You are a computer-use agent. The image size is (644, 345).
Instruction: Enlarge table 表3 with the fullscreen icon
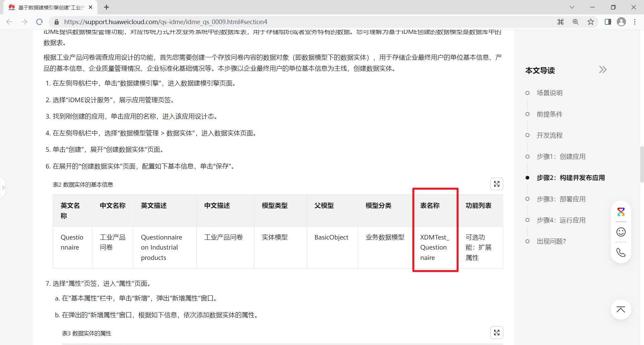coord(497,333)
